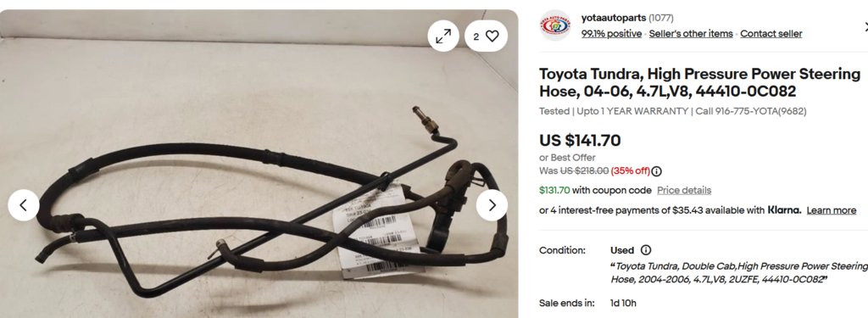
Task: Select the Toyota Tundra listing title
Action: point(699,82)
